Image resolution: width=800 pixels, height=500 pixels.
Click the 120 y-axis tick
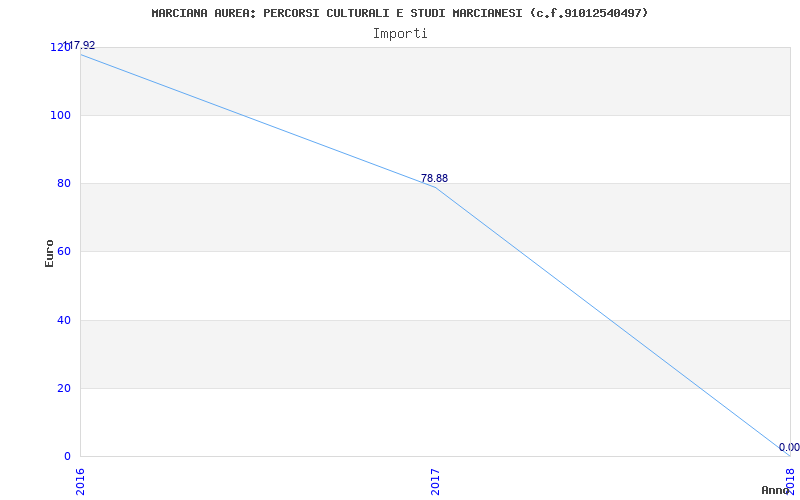point(60,47)
